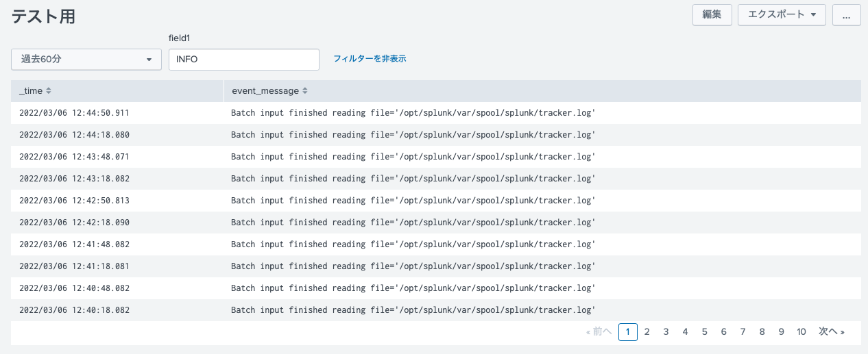The height and width of the screenshot is (354, 868).
Task: Click the event message in the 12:44:50.911 row
Action: point(413,113)
